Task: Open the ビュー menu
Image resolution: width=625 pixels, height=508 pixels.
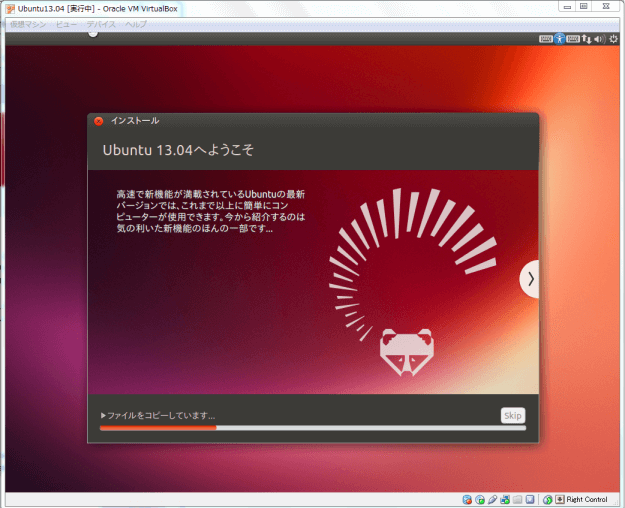Action: click(69, 23)
